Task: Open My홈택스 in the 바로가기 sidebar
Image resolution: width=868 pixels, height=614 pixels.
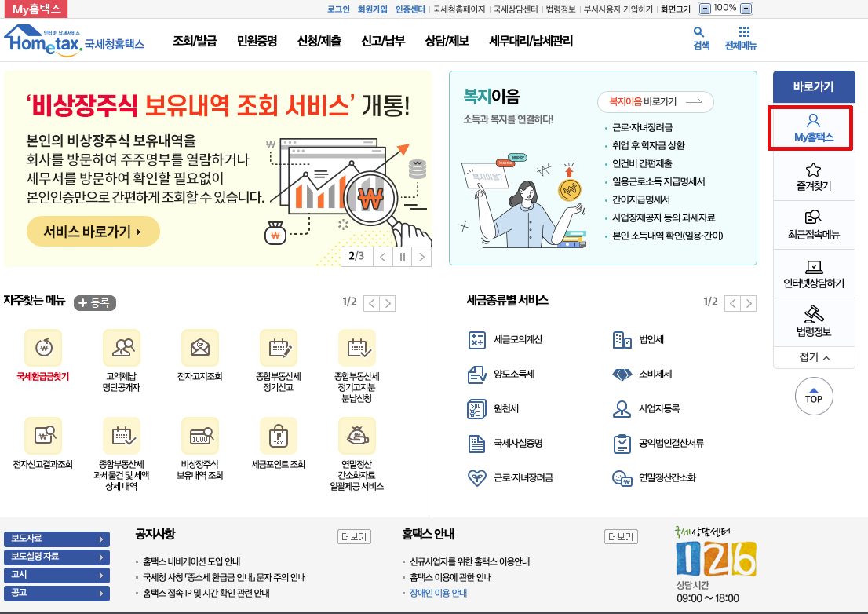Action: pyautogui.click(x=813, y=129)
